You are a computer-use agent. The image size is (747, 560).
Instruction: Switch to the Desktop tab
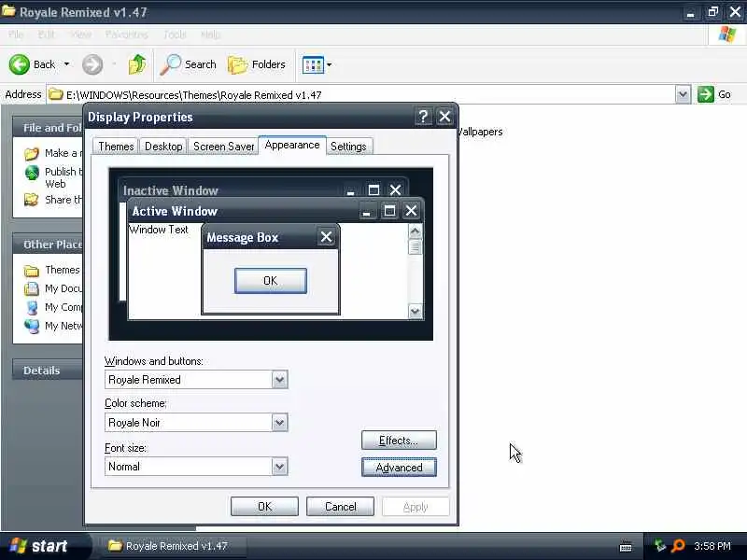coord(163,147)
